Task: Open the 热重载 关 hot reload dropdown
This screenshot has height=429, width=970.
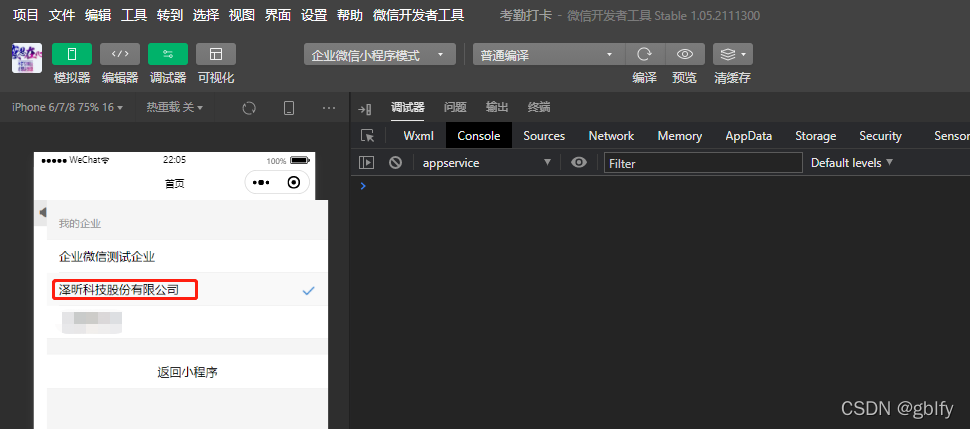Action: click(x=174, y=108)
